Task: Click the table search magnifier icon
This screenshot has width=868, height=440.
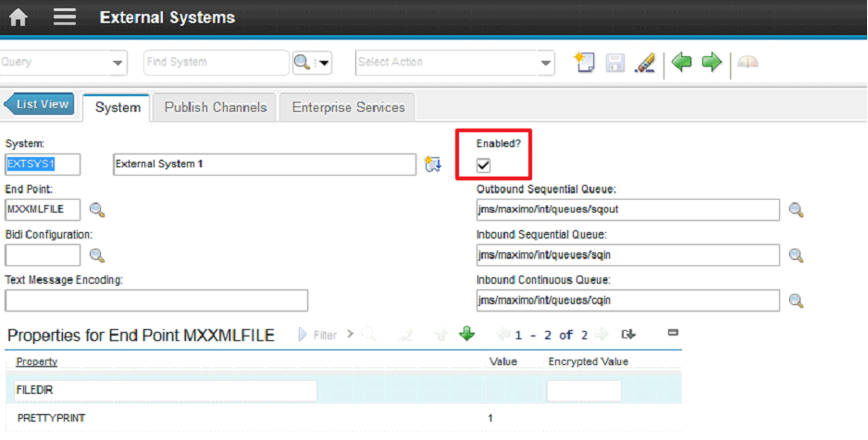Action: pyautogui.click(x=368, y=335)
